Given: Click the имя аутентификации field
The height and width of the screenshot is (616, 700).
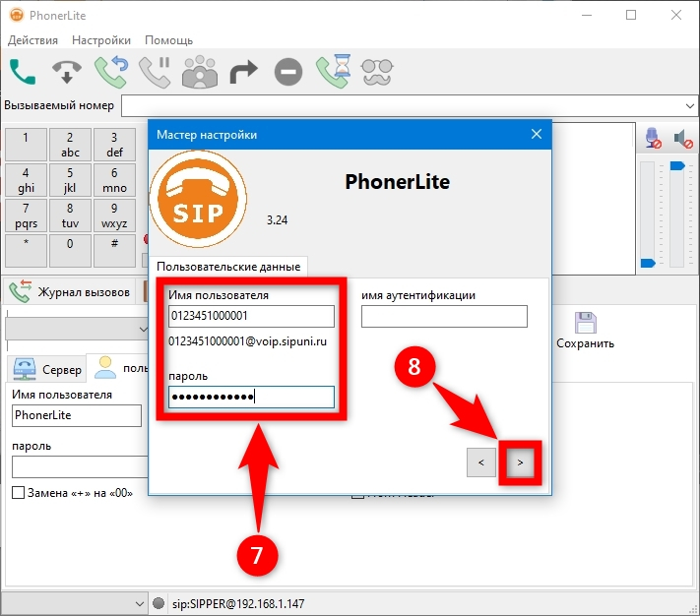Looking at the screenshot, I should tap(444, 316).
